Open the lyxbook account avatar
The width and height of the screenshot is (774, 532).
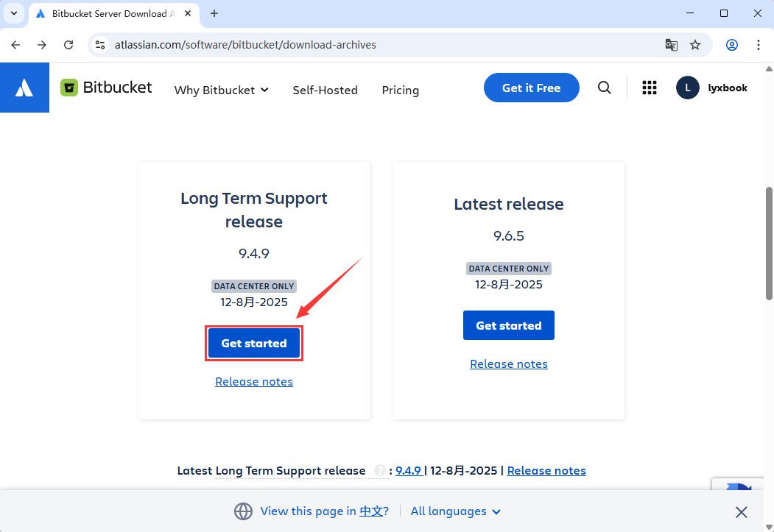coord(687,88)
